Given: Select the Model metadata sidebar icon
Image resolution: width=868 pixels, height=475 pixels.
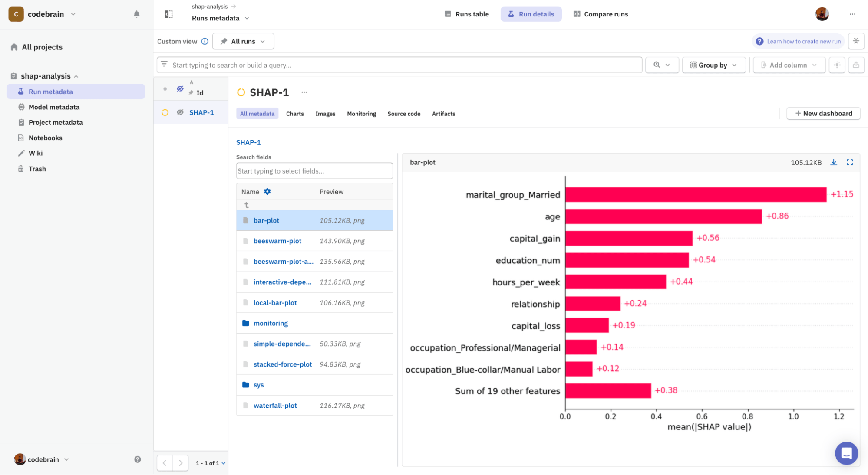Looking at the screenshot, I should click(x=20, y=107).
